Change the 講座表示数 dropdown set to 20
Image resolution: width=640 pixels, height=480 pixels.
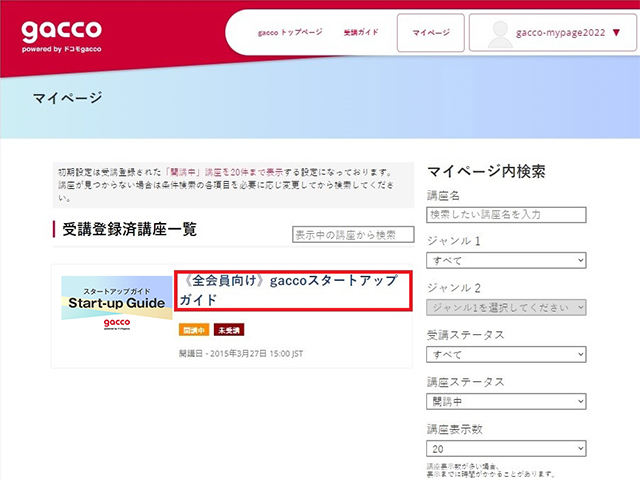tap(505, 449)
